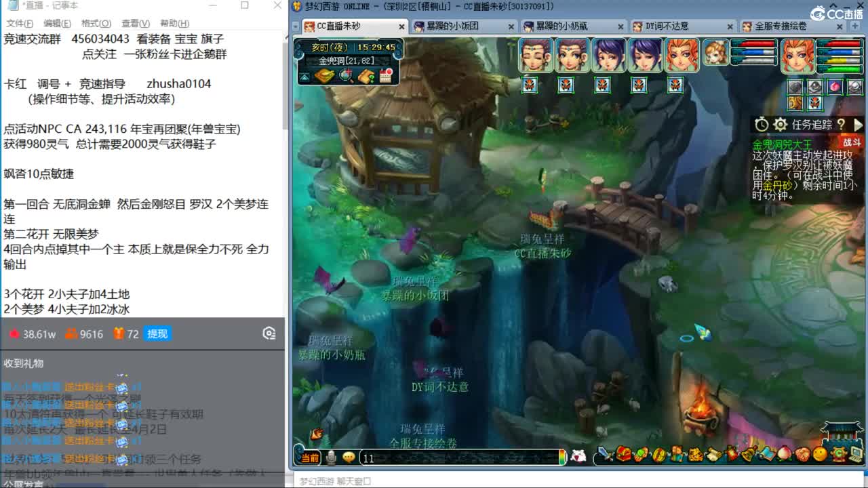Click the pet portrait beside health bars
This screenshot has height=488, width=868.
coord(715,53)
